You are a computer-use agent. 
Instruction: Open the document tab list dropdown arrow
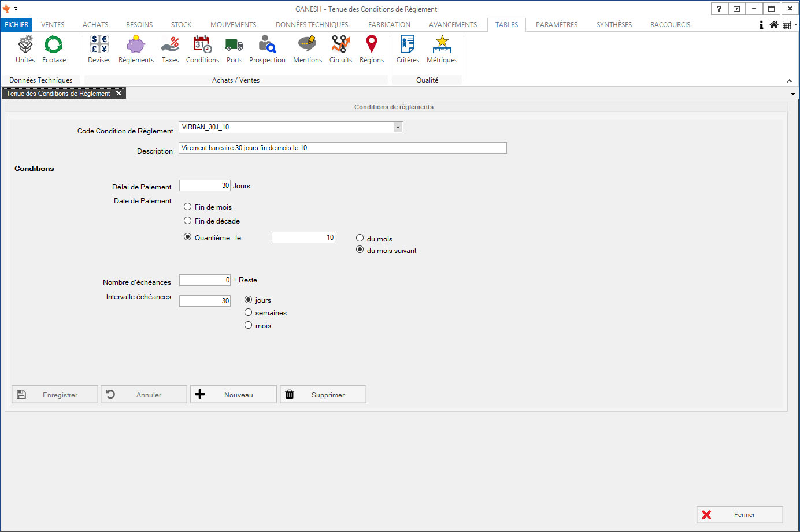pos(793,94)
